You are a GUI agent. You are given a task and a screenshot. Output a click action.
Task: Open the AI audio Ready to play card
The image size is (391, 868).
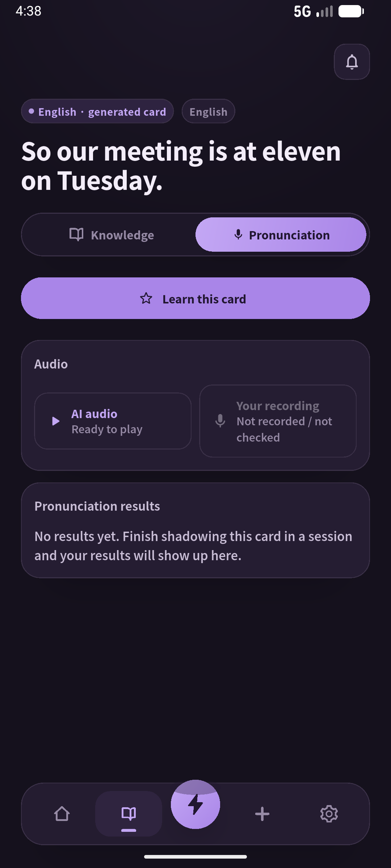pos(113,421)
